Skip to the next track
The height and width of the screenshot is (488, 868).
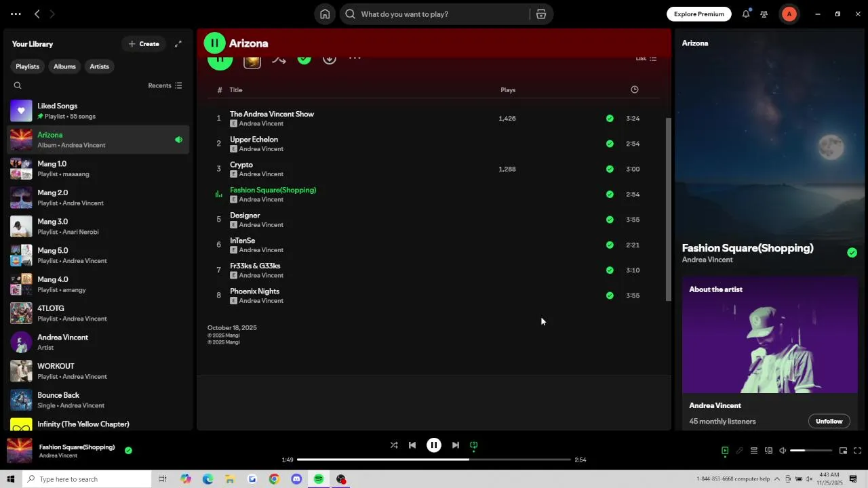(456, 445)
